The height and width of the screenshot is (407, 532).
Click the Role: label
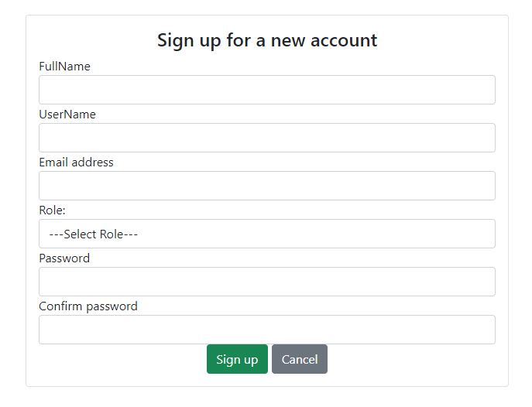click(52, 210)
